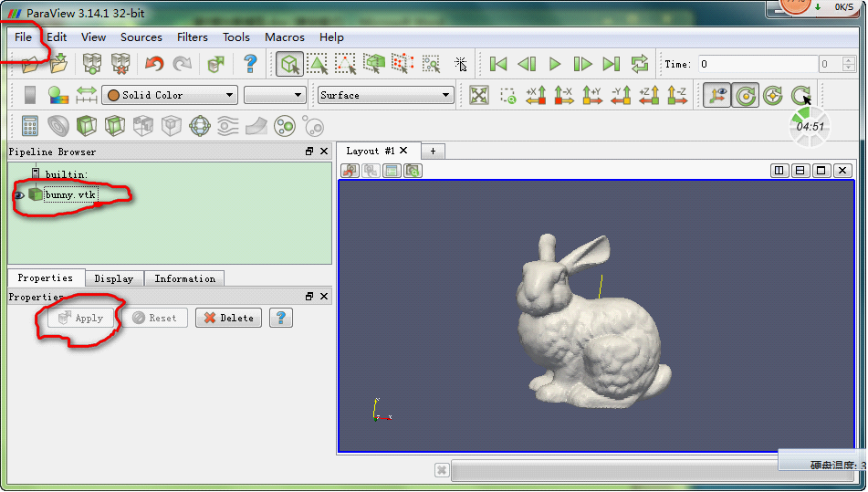The height and width of the screenshot is (492, 868).
Task: Open the Surface representation dropdown
Action: click(x=386, y=95)
